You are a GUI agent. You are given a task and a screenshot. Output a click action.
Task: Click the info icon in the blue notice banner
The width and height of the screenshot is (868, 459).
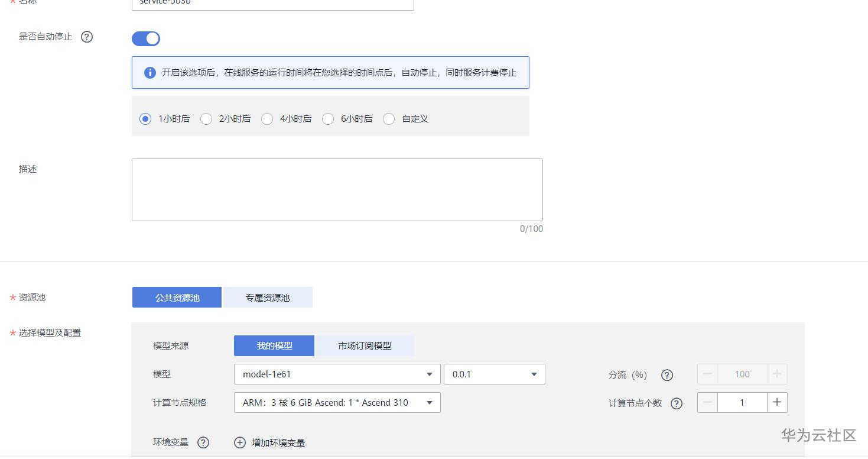(x=151, y=72)
